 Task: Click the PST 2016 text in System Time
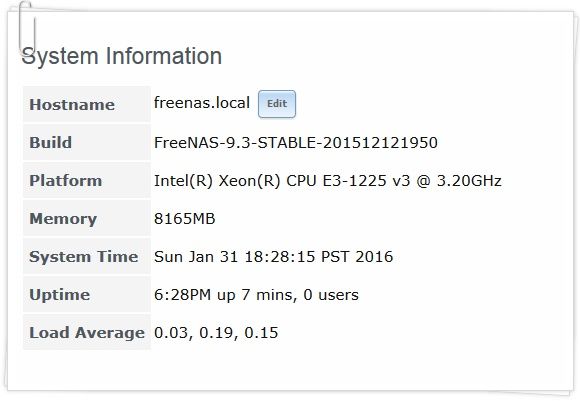coord(357,257)
